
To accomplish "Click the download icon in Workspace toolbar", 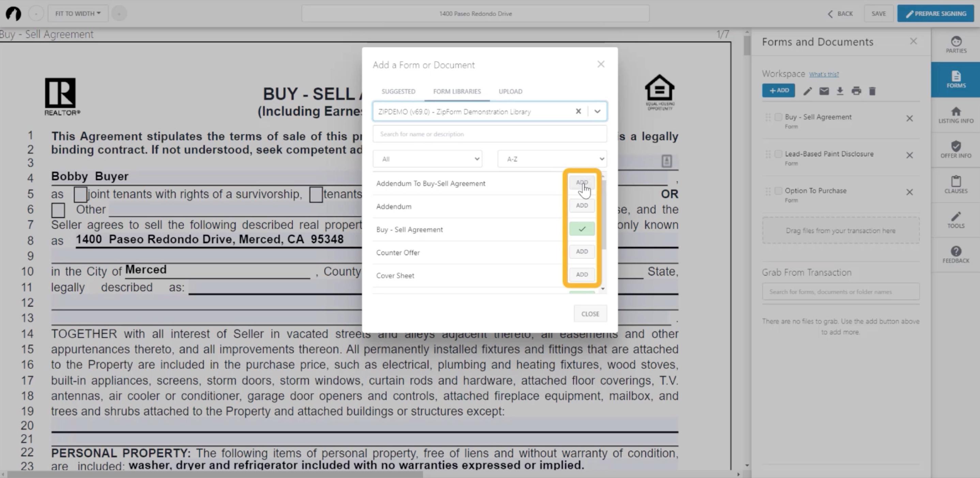I will pyautogui.click(x=840, y=91).
